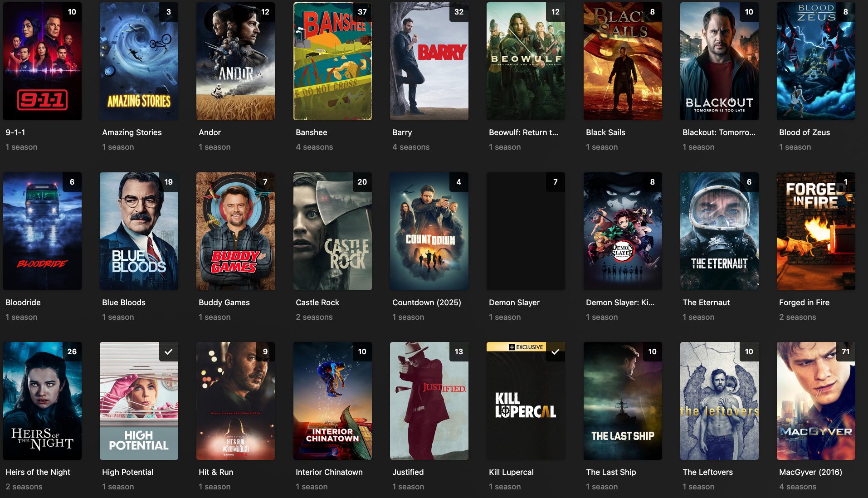
Task: Click the Blood of Zeus title link
Action: (x=805, y=132)
